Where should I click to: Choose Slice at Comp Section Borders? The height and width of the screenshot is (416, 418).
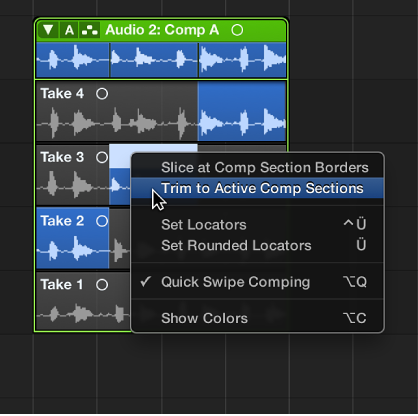click(x=258, y=167)
